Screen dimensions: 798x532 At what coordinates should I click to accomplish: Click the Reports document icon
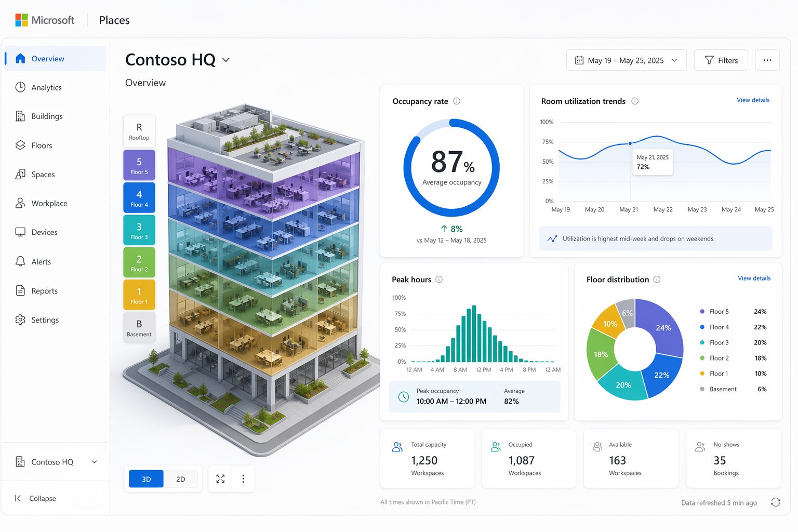tap(20, 290)
